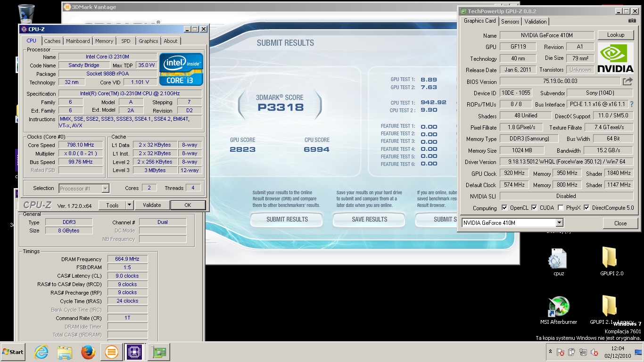Open the Recycle Bin desktop icon
This screenshot has height=362, width=644.
click(26, 13)
